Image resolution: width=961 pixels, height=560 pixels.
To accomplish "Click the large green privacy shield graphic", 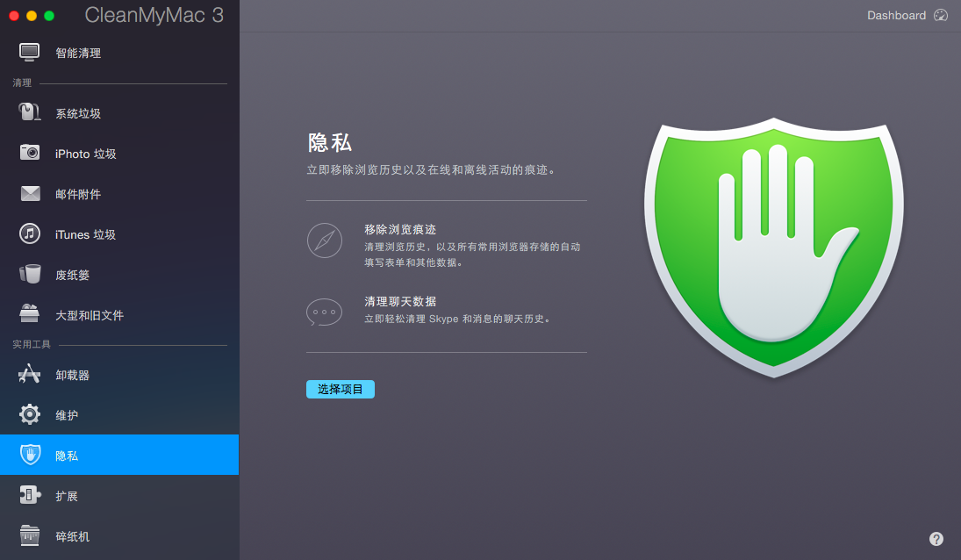I will [773, 248].
